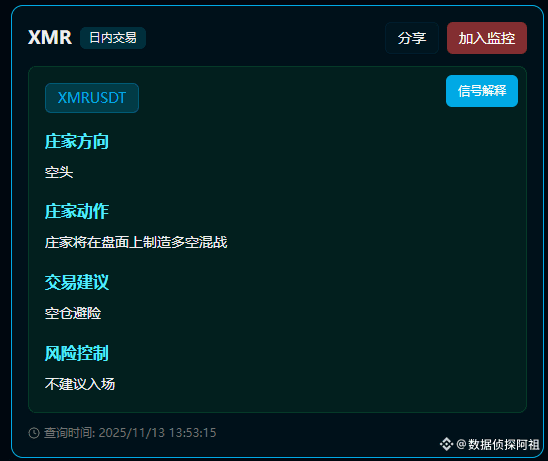Click the 庄家方向 heading

click(77, 142)
